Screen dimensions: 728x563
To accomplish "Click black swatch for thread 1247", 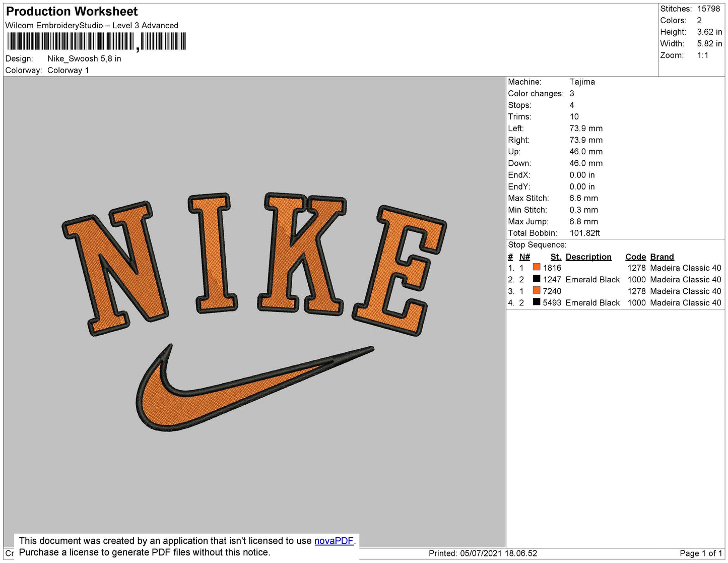I will click(x=537, y=279).
